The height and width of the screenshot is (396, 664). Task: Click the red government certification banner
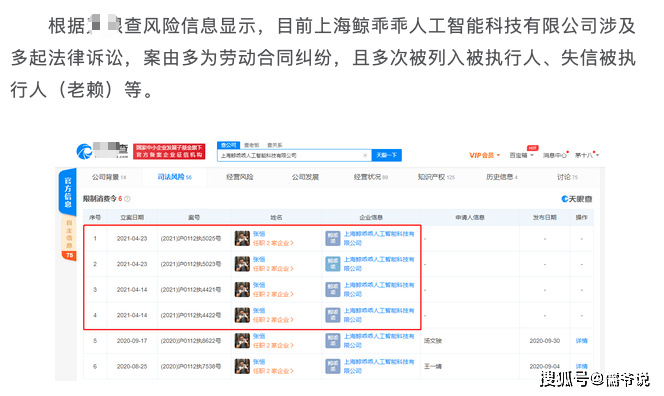click(169, 152)
